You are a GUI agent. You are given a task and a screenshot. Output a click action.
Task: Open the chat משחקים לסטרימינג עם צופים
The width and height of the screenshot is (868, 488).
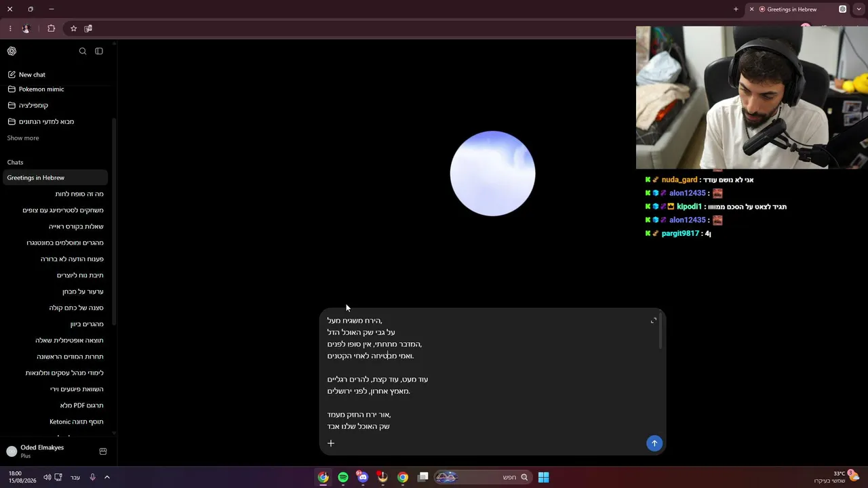(x=54, y=210)
